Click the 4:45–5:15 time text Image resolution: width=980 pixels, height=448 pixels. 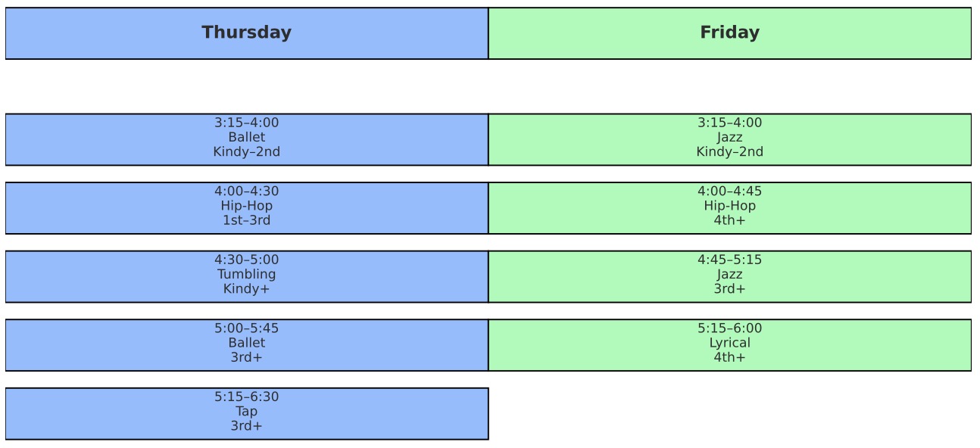click(x=729, y=260)
